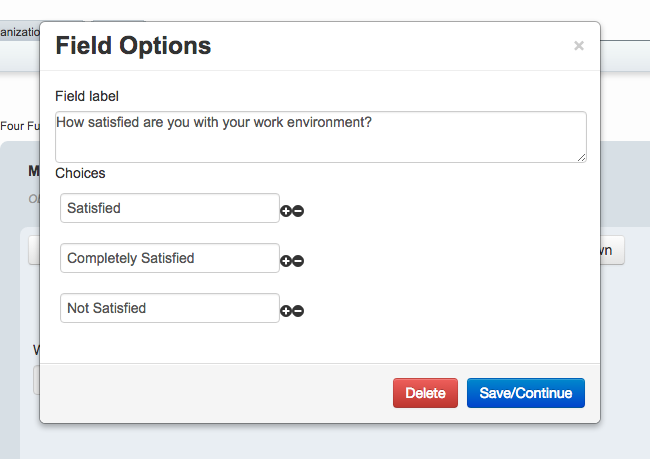Image resolution: width=650 pixels, height=459 pixels.
Task: Close the Field Options dialog
Action: point(579,46)
